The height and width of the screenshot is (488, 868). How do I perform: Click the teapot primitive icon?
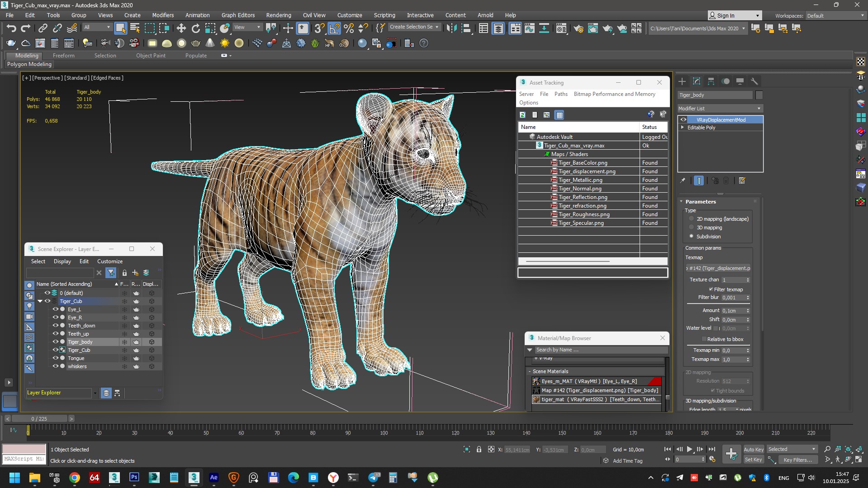click(196, 43)
